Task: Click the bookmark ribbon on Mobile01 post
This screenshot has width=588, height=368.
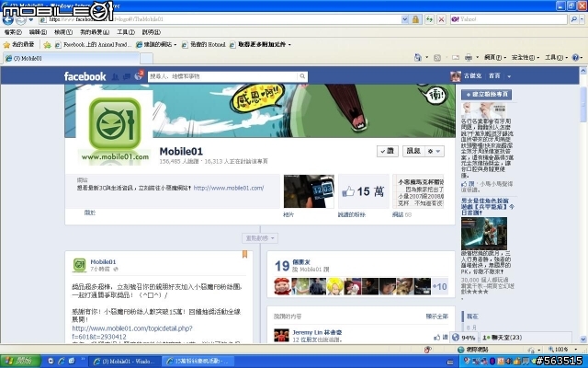Action: (x=245, y=254)
